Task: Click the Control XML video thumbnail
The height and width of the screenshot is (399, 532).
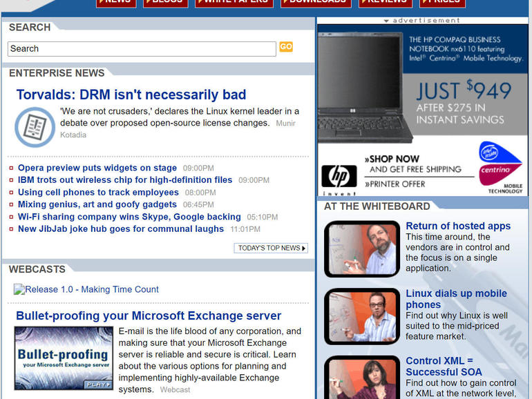Action: [362, 378]
